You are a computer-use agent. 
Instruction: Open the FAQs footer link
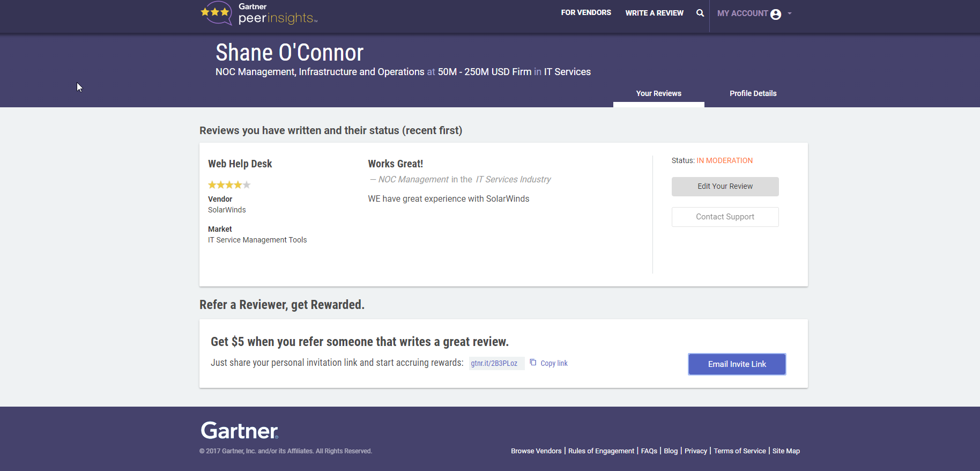pyautogui.click(x=649, y=451)
